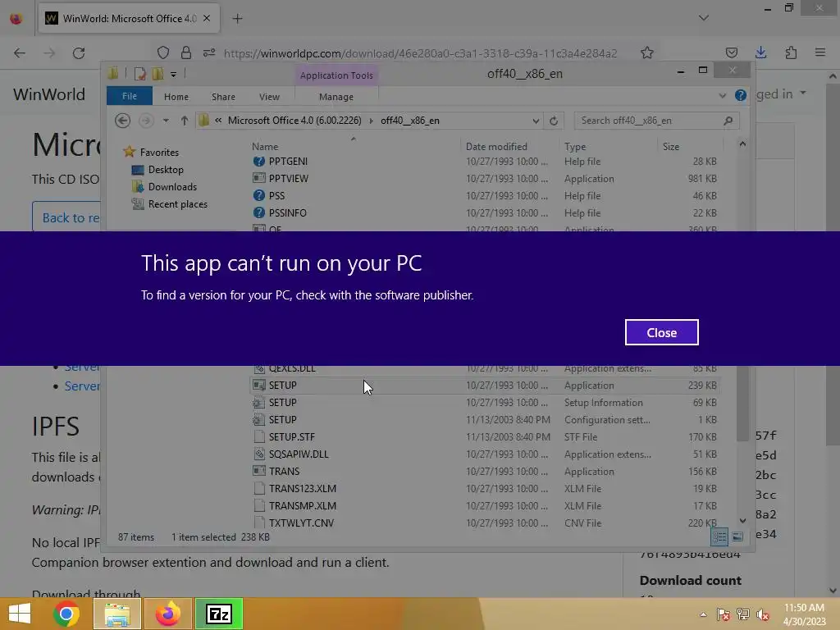Open Desktop in the navigation pane

[x=166, y=169]
